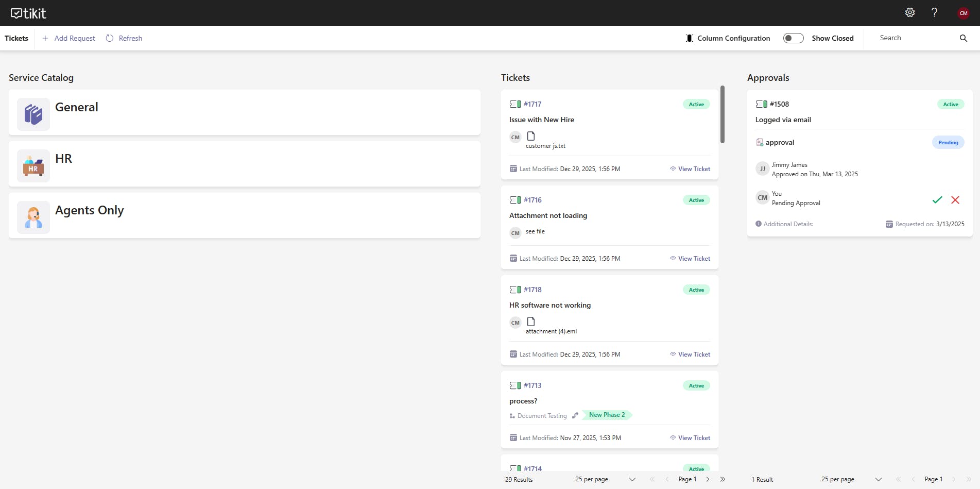Click the General catalog books icon
Image resolution: width=980 pixels, height=489 pixels.
33,114
